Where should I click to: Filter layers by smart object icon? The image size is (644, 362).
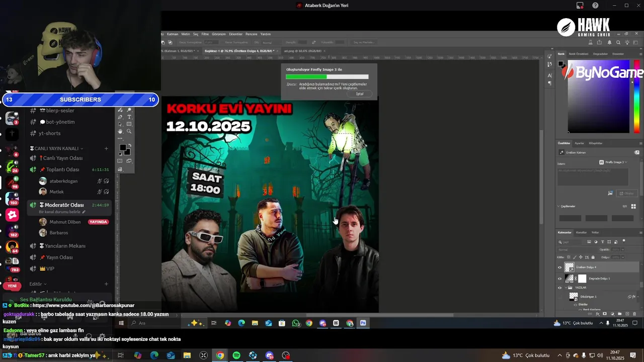616,242
